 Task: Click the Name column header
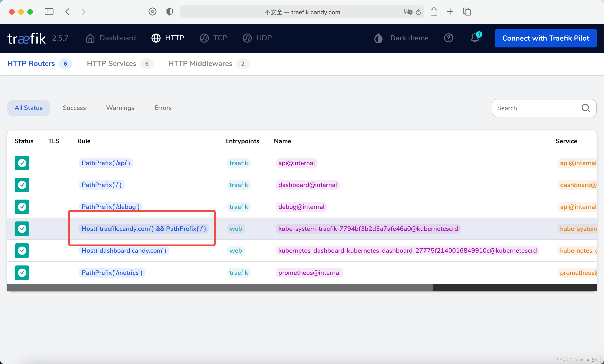282,141
